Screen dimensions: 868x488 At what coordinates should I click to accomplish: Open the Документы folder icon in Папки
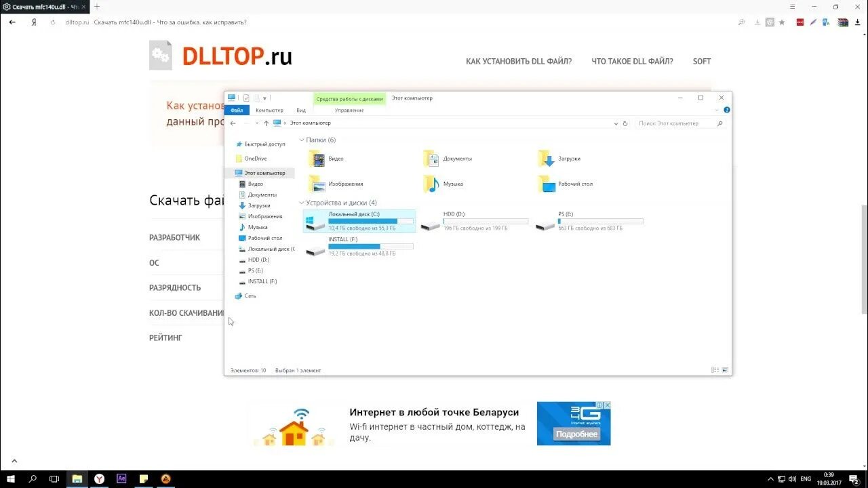431,159
